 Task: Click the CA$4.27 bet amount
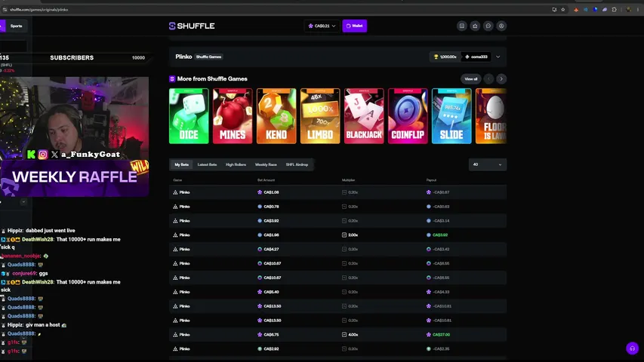pos(271,249)
